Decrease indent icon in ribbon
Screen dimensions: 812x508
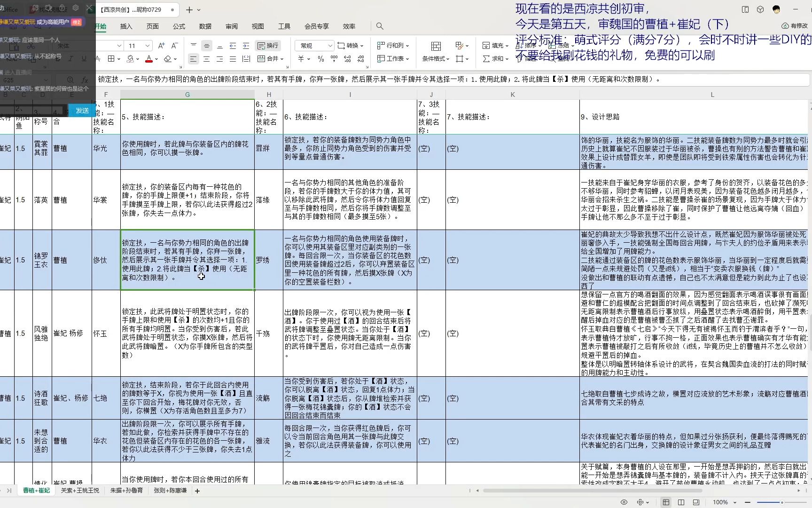pos(233,46)
